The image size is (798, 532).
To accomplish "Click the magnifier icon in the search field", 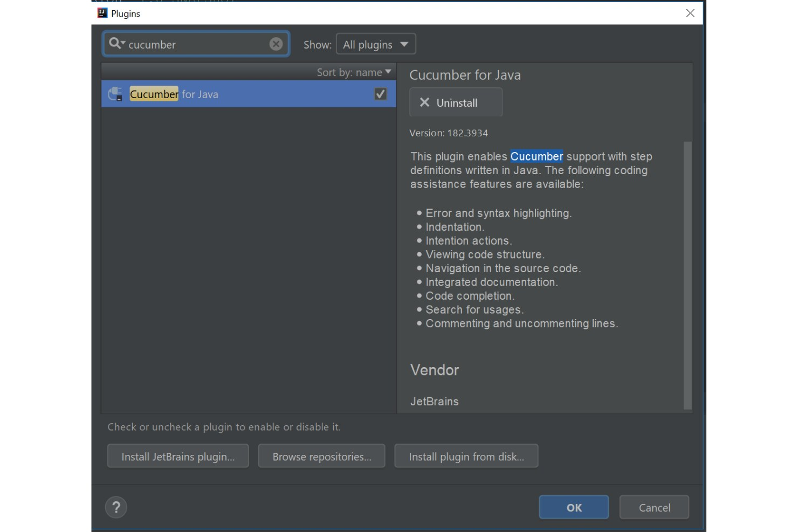I will [115, 44].
